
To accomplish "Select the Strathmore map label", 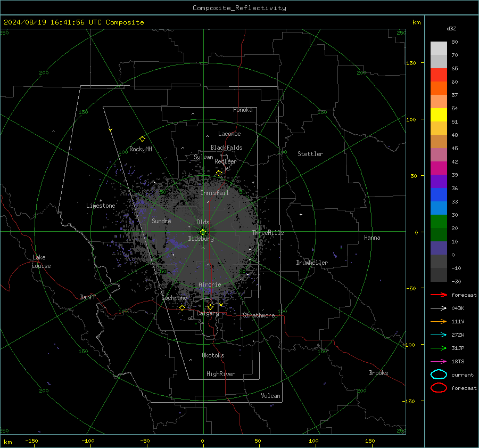I will click(259, 315).
